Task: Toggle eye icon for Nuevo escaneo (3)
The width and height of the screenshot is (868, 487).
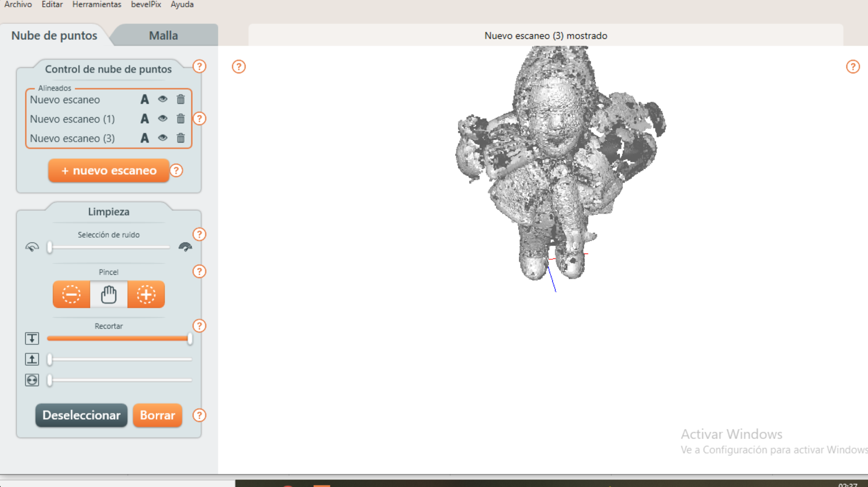Action: (x=162, y=138)
